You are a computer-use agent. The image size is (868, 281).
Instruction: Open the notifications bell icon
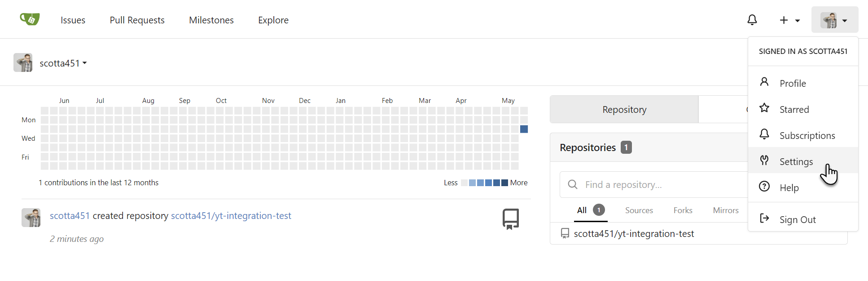[752, 20]
